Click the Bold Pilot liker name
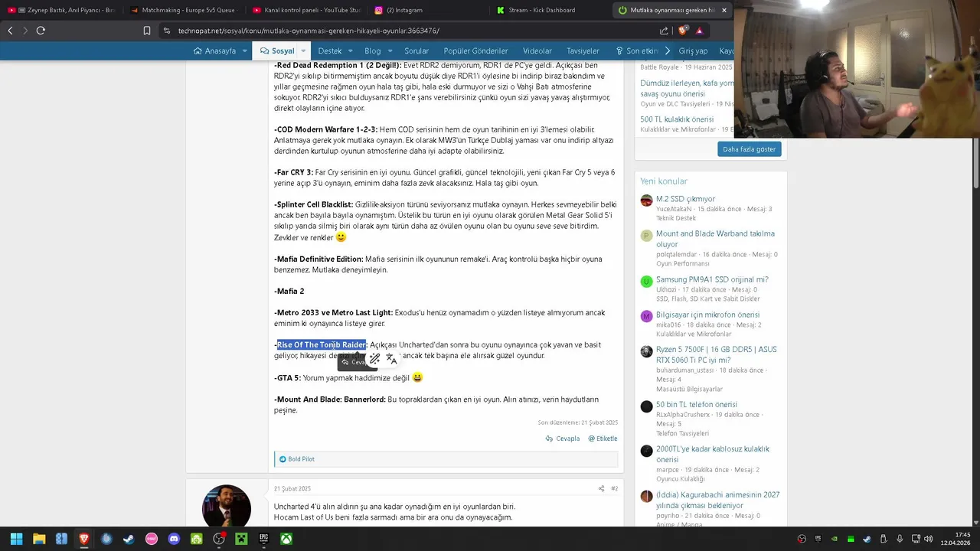Screen dimensions: 980x551 [x=301, y=459]
